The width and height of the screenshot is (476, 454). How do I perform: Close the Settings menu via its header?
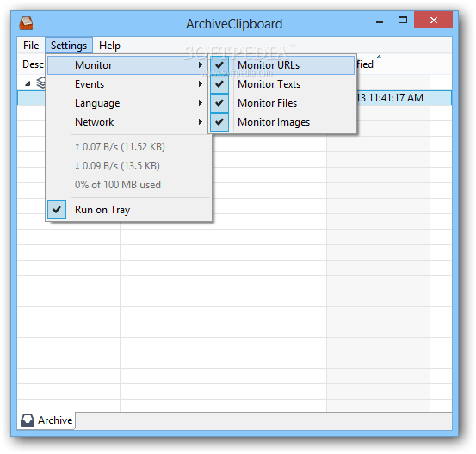point(69,46)
